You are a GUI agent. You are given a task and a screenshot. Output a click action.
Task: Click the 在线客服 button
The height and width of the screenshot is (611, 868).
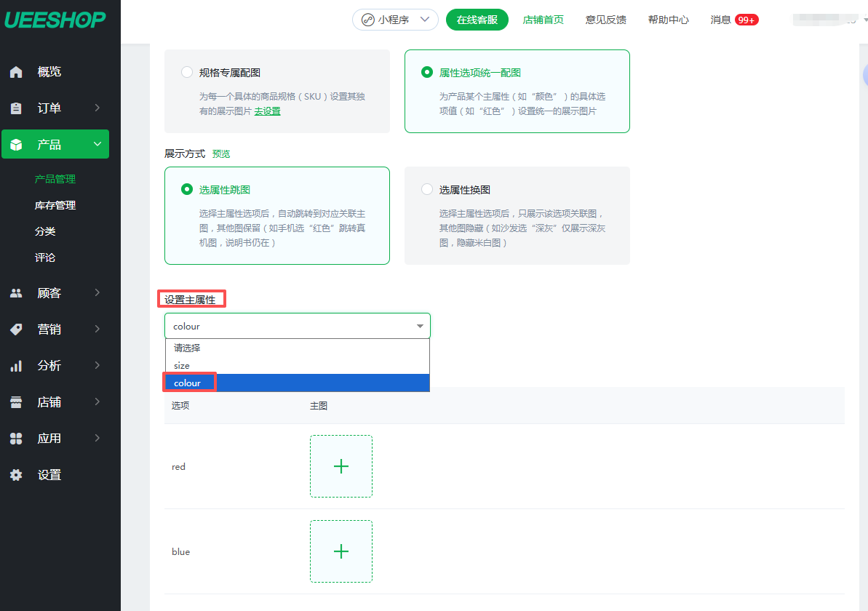pos(477,20)
